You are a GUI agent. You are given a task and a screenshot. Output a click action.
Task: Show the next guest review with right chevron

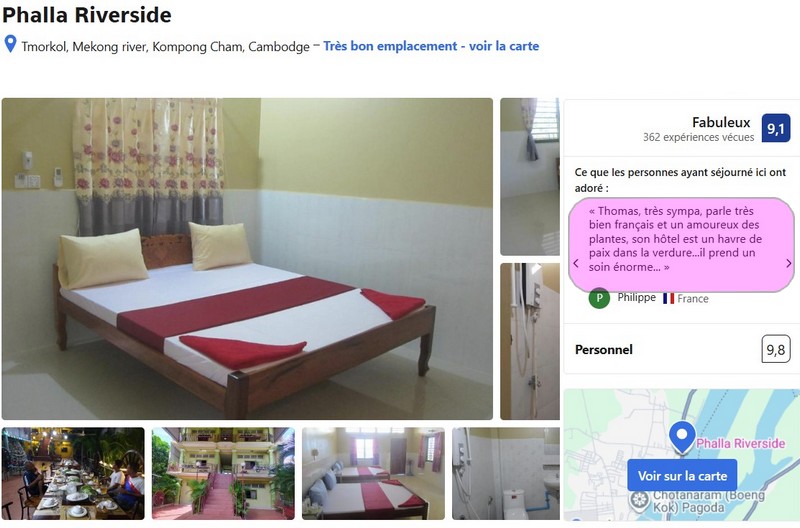tap(788, 263)
